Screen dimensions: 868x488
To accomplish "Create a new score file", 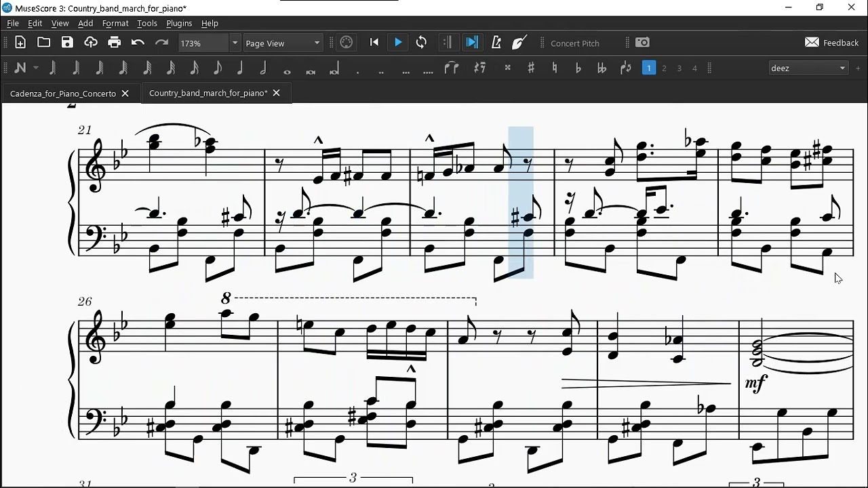I will (x=20, y=43).
